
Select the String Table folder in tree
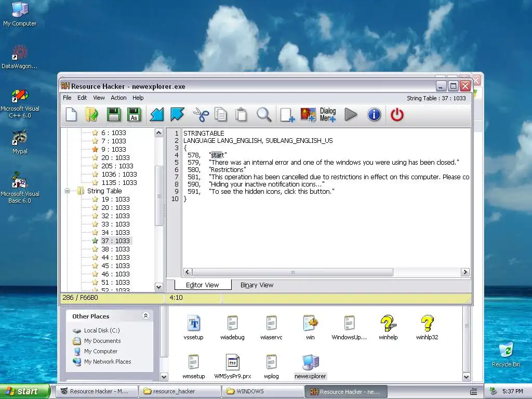pyautogui.click(x=104, y=191)
